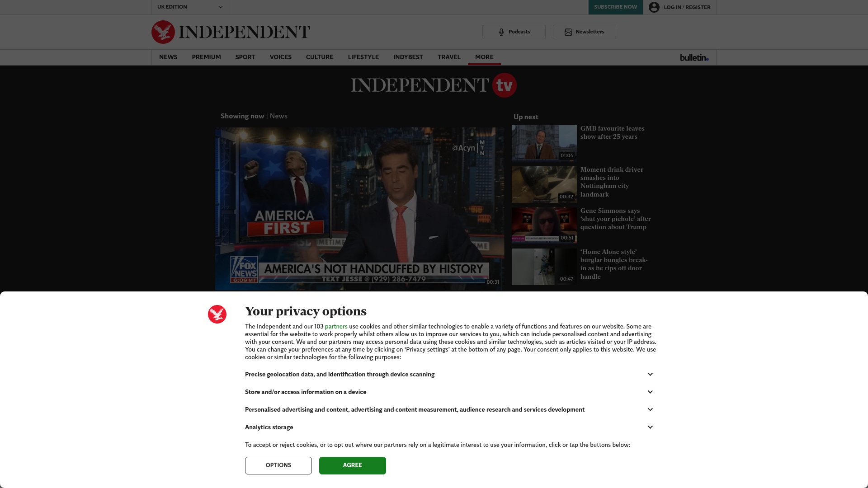
Task: Click the red eagle icon in privacy banner
Action: (217, 314)
